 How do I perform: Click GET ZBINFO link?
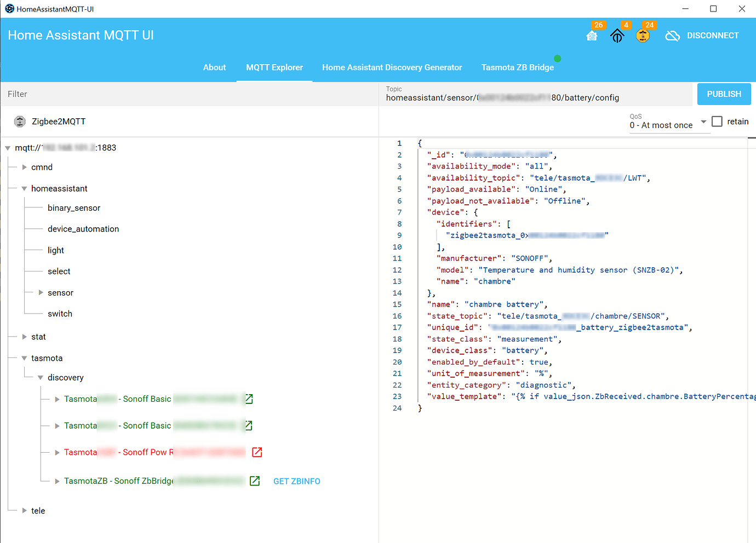coord(297,481)
